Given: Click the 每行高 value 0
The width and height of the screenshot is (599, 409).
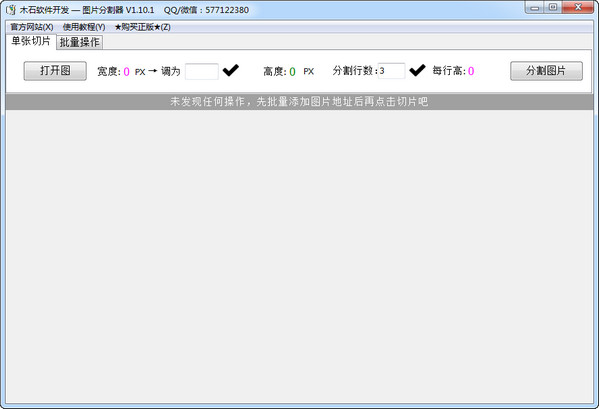Looking at the screenshot, I should pyautogui.click(x=471, y=71).
